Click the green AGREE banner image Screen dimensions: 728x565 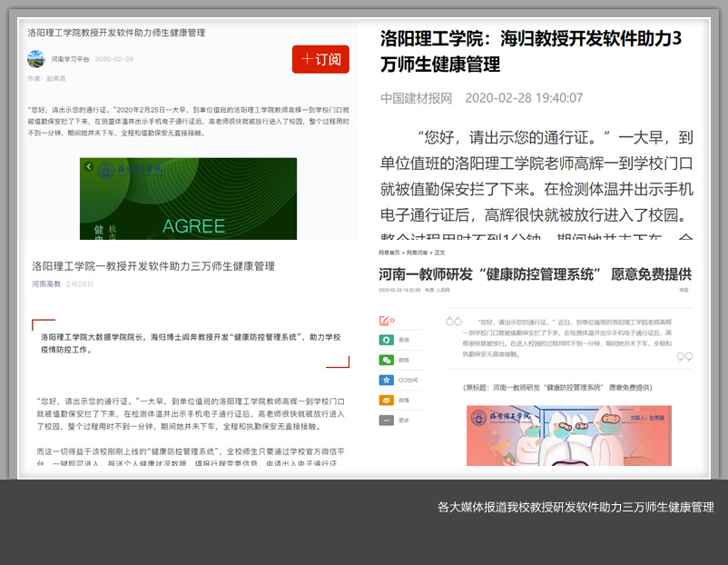tap(188, 199)
